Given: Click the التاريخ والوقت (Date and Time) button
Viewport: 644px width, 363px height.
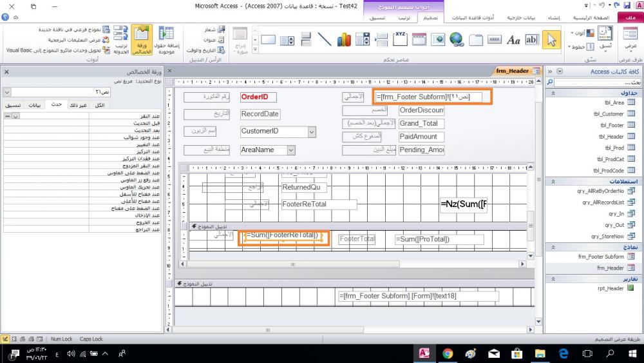Looking at the screenshot, I should pyautogui.click(x=206, y=50).
